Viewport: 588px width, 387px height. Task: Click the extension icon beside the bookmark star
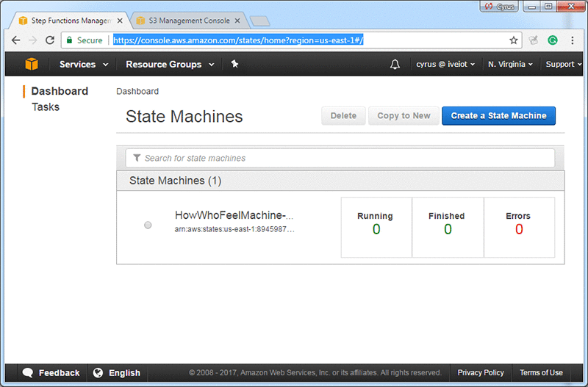pyautogui.click(x=534, y=40)
